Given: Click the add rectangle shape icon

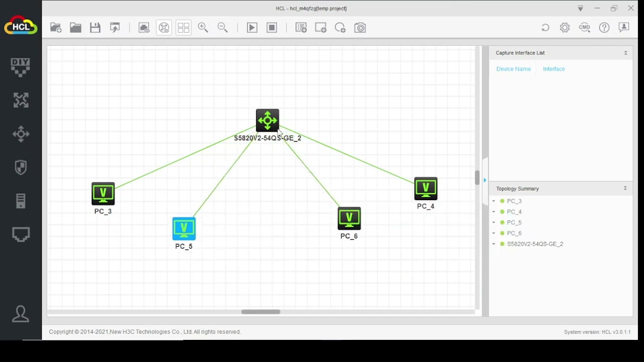Looking at the screenshot, I should (x=320, y=28).
